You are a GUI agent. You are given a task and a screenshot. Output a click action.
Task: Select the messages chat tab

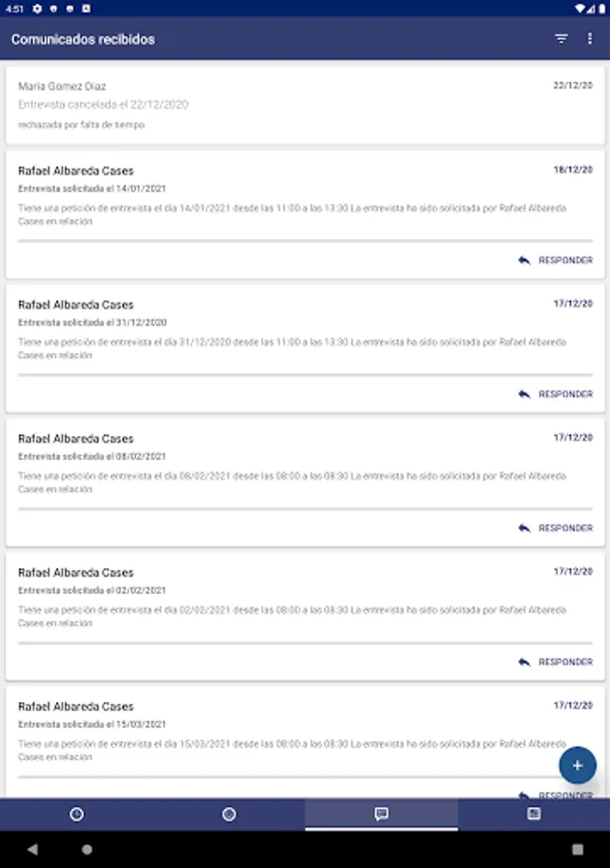381,814
